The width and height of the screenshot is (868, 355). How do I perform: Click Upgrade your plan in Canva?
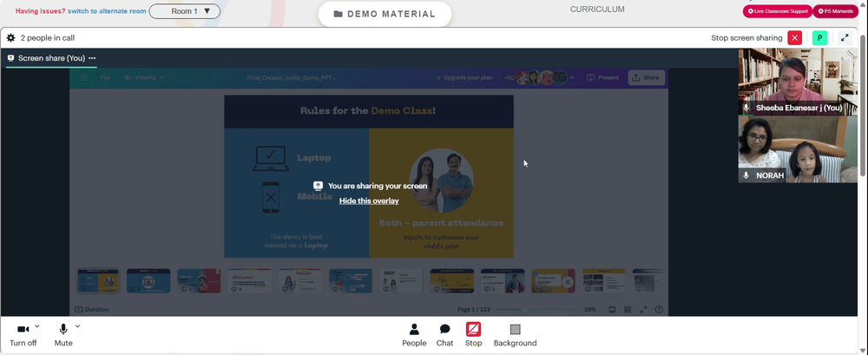tap(464, 77)
